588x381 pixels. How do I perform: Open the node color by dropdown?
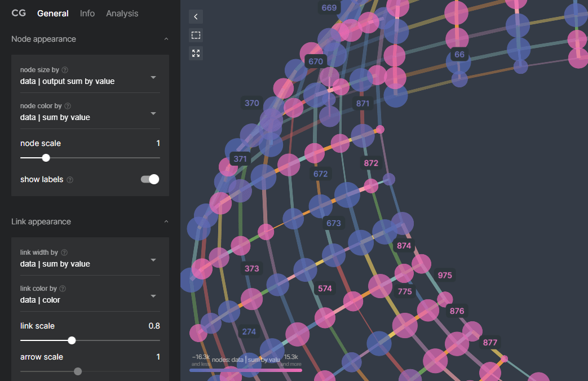pyautogui.click(x=153, y=113)
